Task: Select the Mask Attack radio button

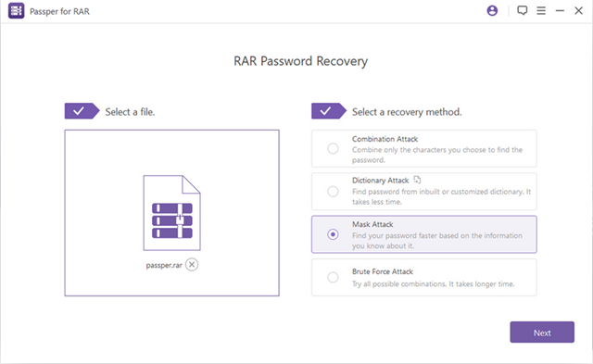Action: tap(333, 234)
